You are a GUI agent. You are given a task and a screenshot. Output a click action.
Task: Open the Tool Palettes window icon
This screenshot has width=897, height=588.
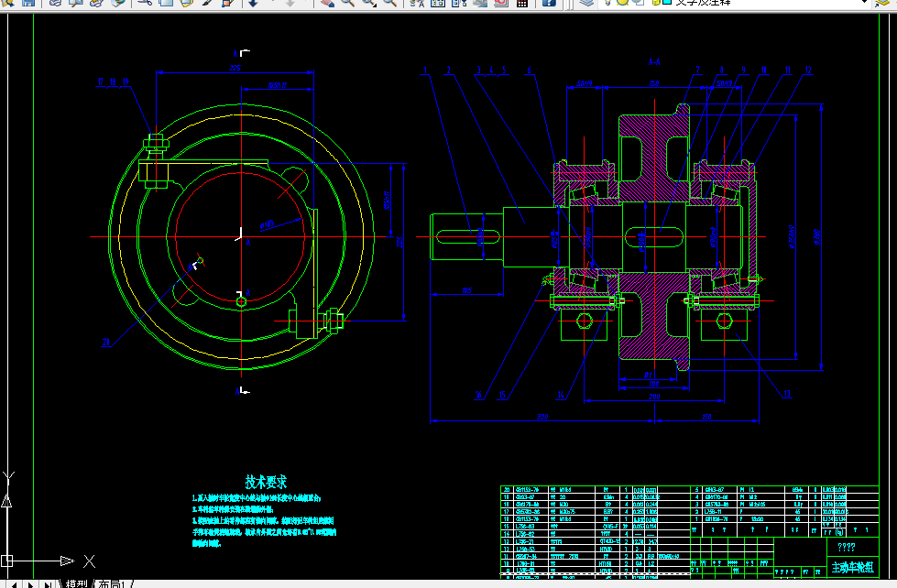point(459,3)
